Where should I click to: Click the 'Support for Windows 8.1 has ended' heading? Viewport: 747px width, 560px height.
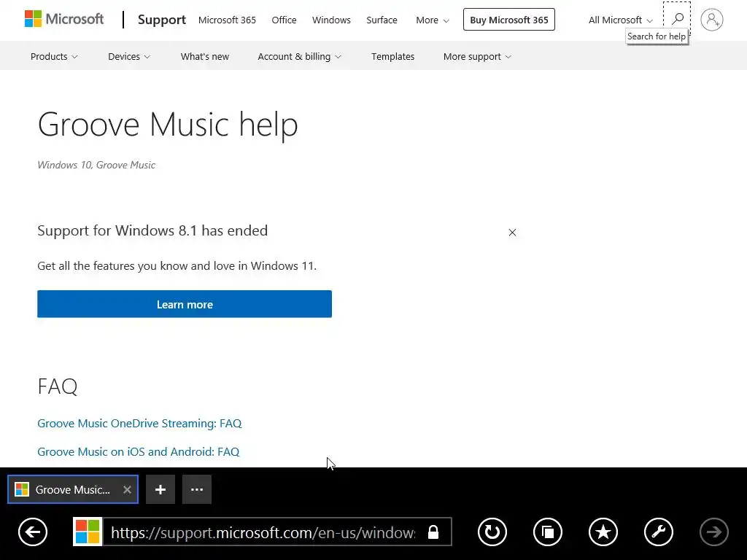tap(152, 230)
